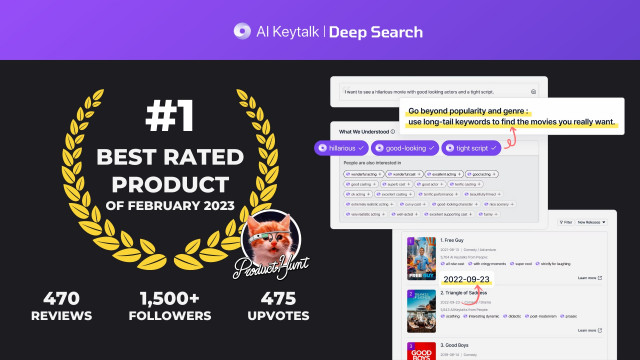Open the Free Guy movie title
Image resolution: width=640 pixels, height=360 pixels.
(x=452, y=240)
